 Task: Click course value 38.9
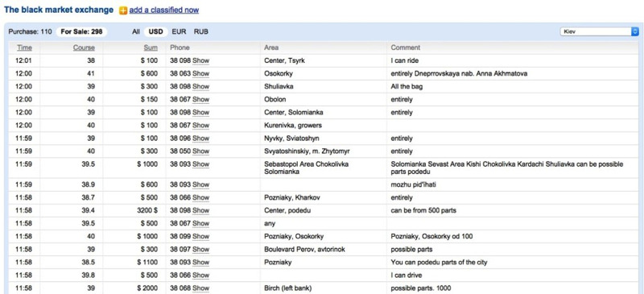[x=89, y=185]
